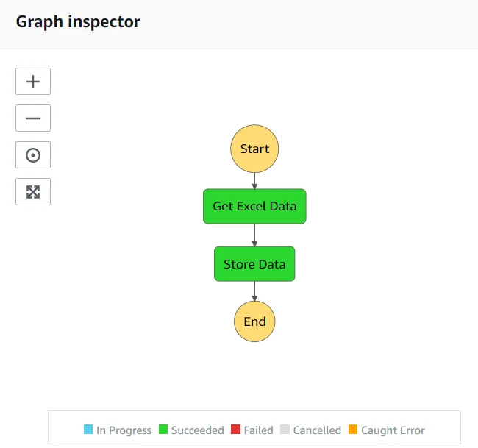Click the gray Cancelled legend swatch
478x448 pixels.
[285, 430]
